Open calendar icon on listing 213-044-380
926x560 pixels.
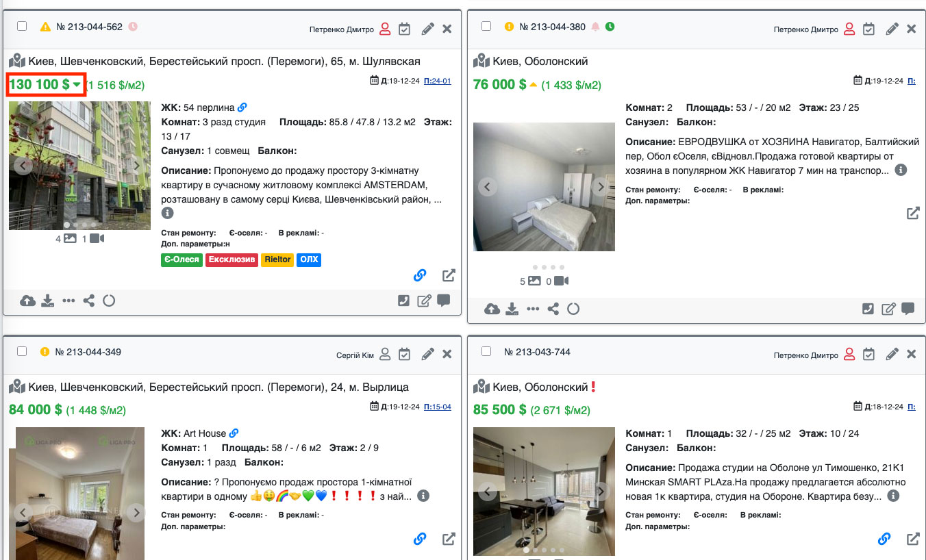(868, 29)
